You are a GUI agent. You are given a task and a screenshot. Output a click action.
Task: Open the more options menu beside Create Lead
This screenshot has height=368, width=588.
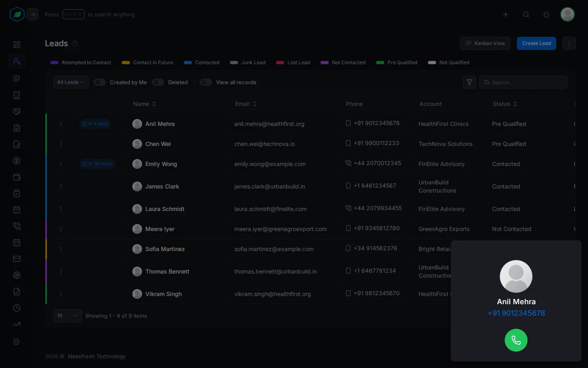(569, 43)
